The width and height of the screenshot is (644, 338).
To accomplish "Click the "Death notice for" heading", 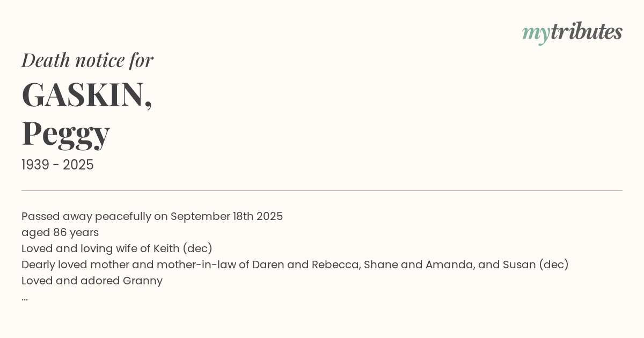I will coord(87,60).
